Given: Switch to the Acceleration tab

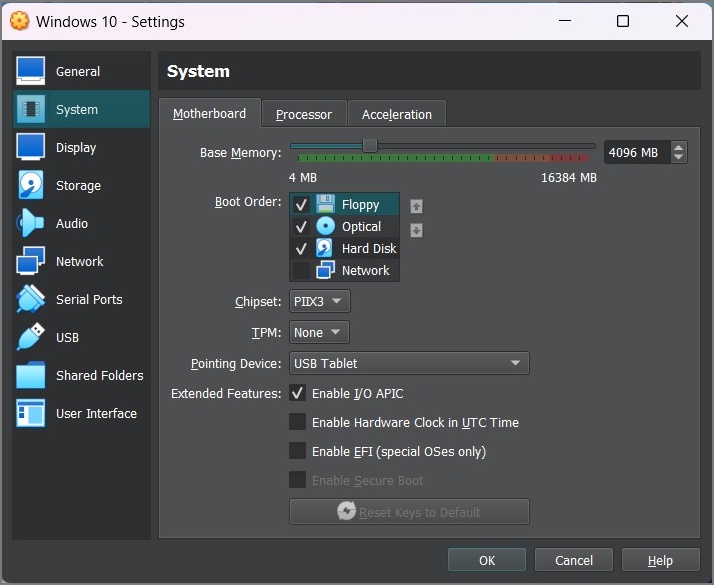Looking at the screenshot, I should tap(397, 114).
